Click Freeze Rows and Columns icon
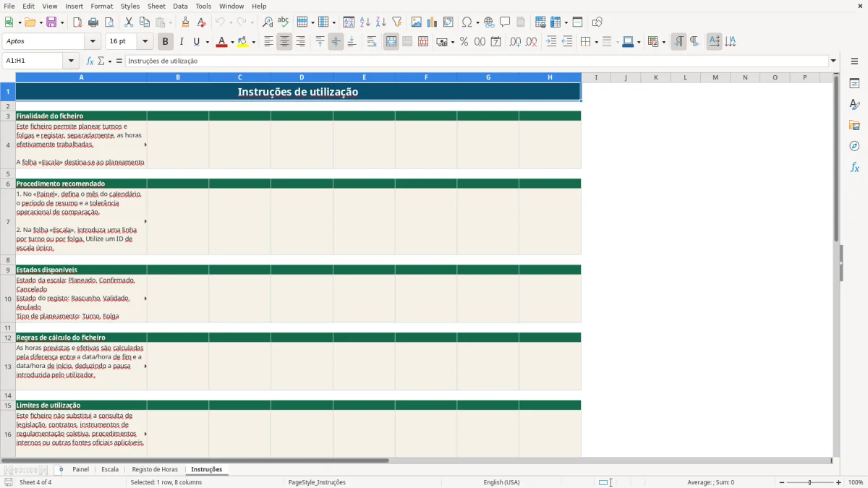The image size is (868, 488). 555,22
